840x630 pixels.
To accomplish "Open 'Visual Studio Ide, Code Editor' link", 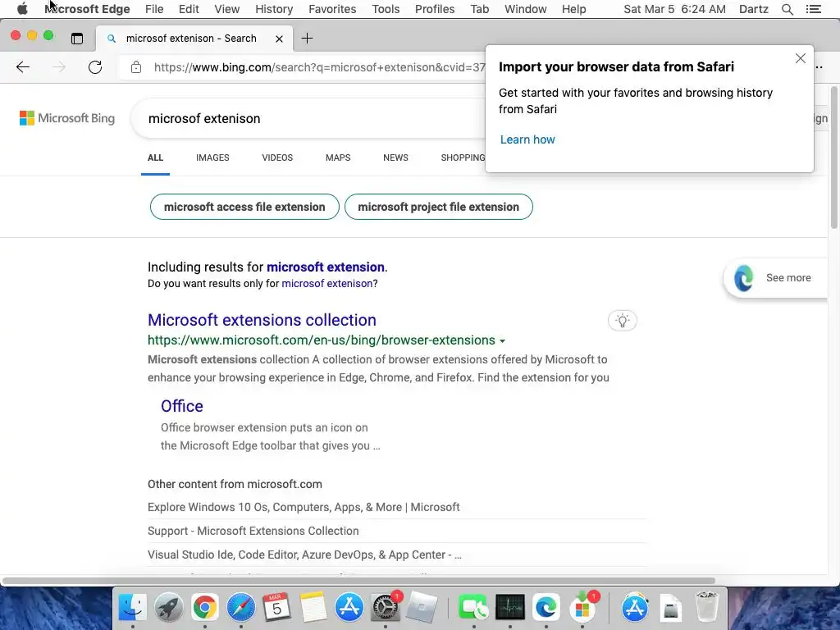I will click(304, 555).
